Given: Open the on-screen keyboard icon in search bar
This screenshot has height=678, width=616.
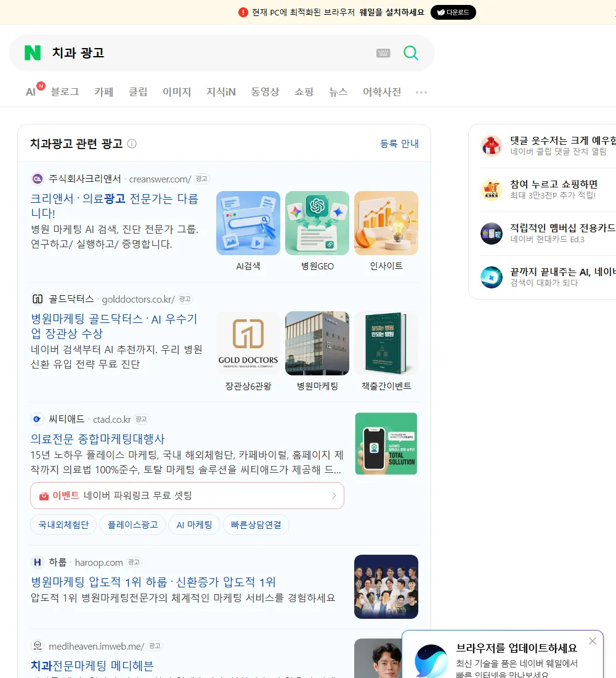Looking at the screenshot, I should click(x=383, y=53).
